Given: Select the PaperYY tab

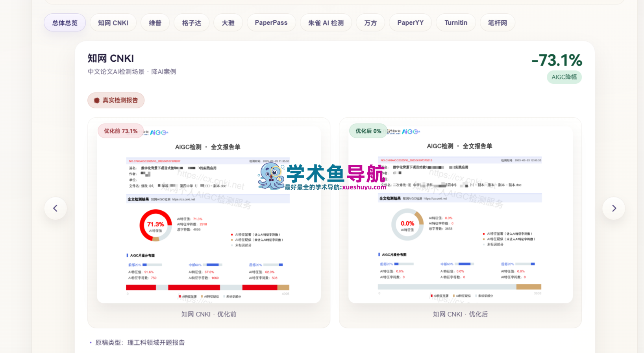Looking at the screenshot, I should (410, 23).
